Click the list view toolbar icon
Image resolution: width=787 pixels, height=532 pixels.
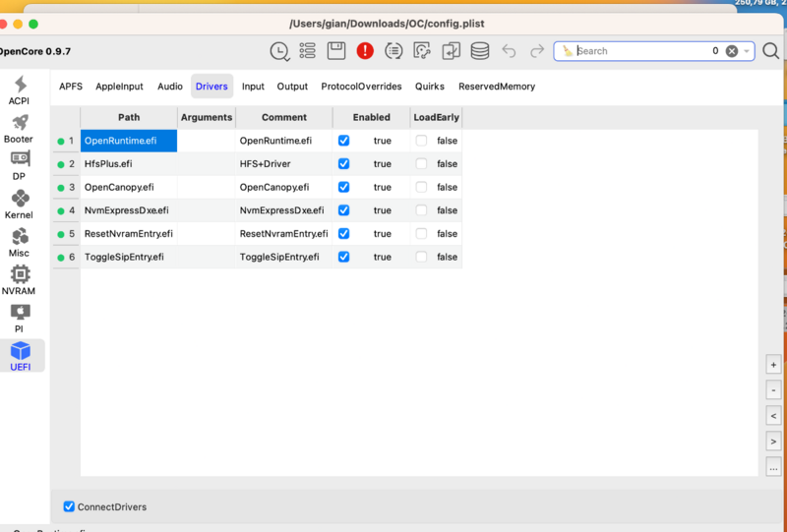(x=307, y=51)
